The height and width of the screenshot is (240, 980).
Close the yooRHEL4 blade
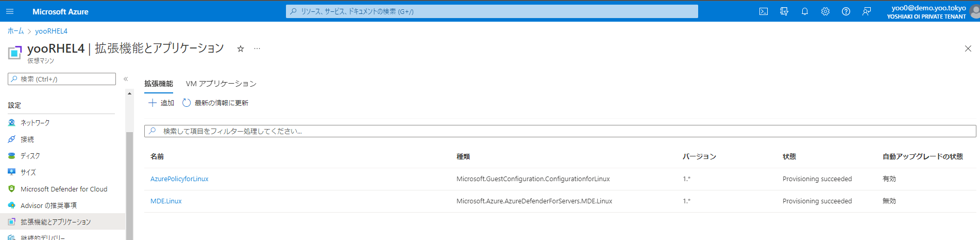click(x=968, y=49)
